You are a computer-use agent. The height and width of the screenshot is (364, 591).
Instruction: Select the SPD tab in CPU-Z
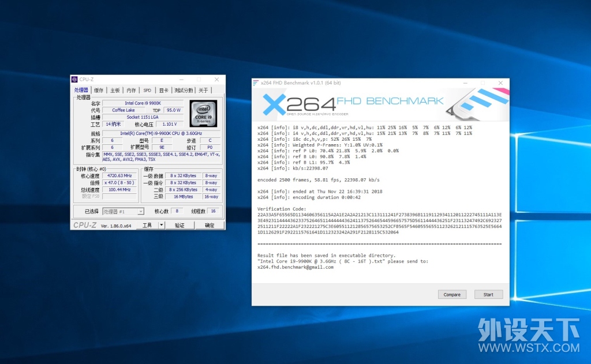[147, 91]
